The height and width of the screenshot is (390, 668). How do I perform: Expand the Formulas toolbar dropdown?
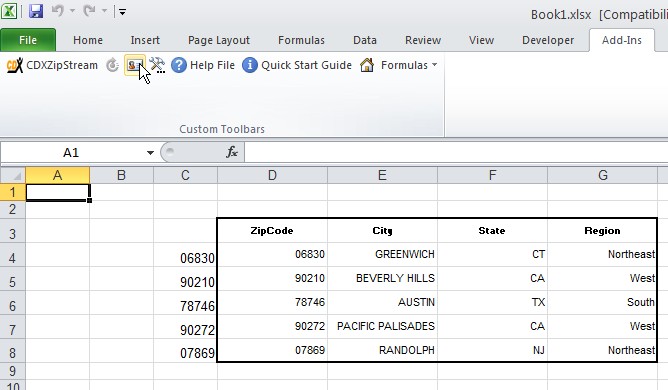[x=434, y=65]
